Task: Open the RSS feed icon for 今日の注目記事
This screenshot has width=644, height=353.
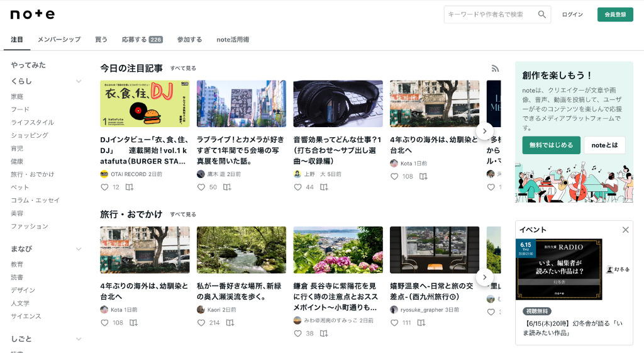Action: click(x=496, y=68)
